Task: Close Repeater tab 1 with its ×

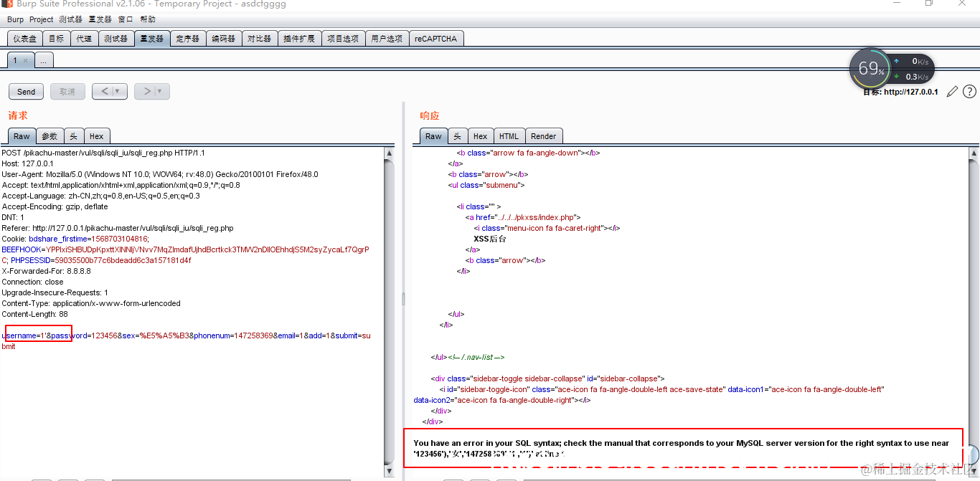Action: coord(26,61)
